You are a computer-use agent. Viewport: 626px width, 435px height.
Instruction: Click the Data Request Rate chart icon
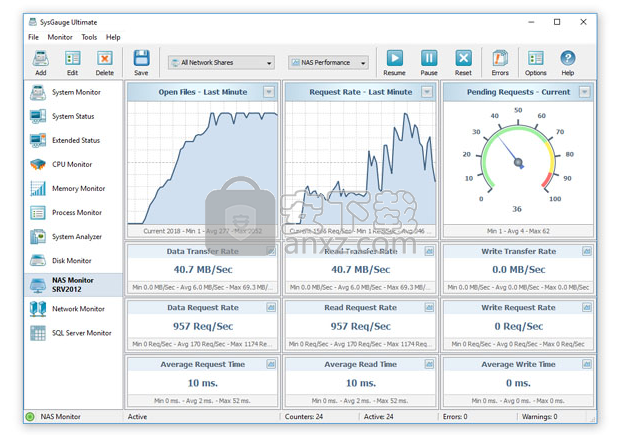point(271,307)
